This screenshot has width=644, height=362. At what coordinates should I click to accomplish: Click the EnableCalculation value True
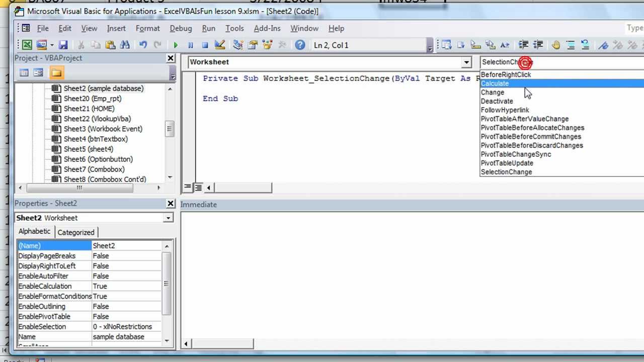(x=127, y=286)
